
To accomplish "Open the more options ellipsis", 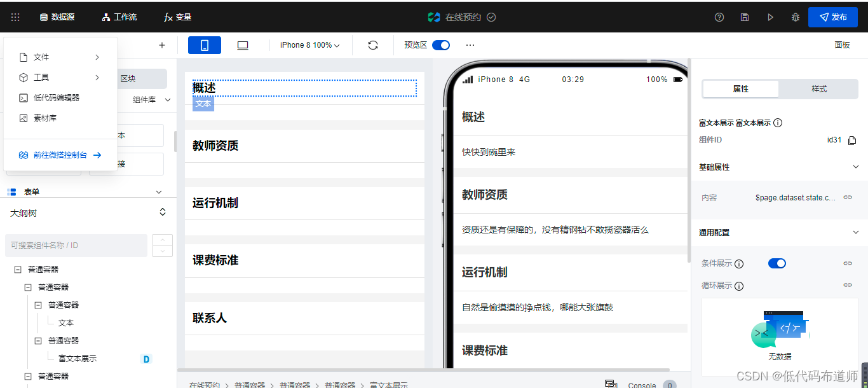I will [x=470, y=45].
